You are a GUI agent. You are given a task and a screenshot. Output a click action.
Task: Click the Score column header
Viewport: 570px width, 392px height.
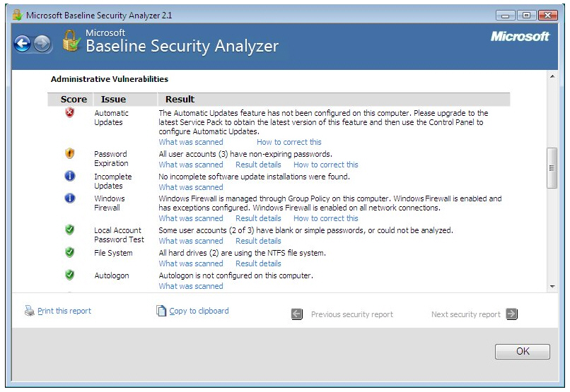pos(74,99)
